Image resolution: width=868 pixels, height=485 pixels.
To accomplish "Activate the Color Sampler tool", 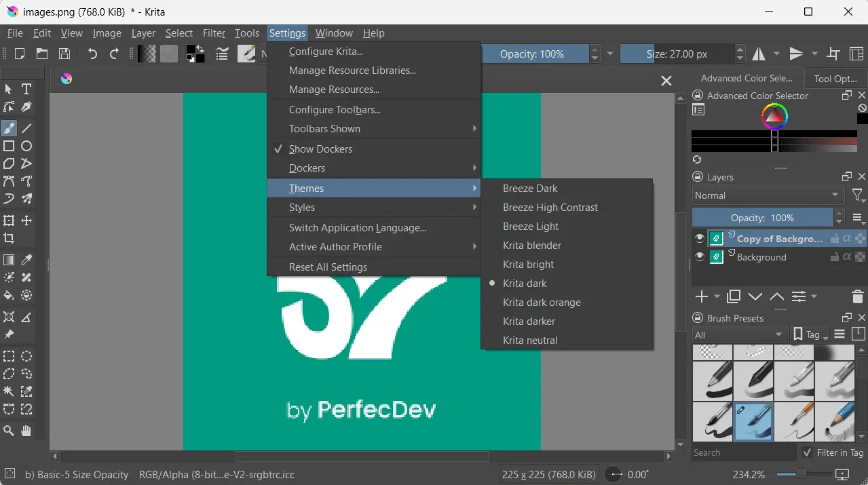I will coord(26,260).
